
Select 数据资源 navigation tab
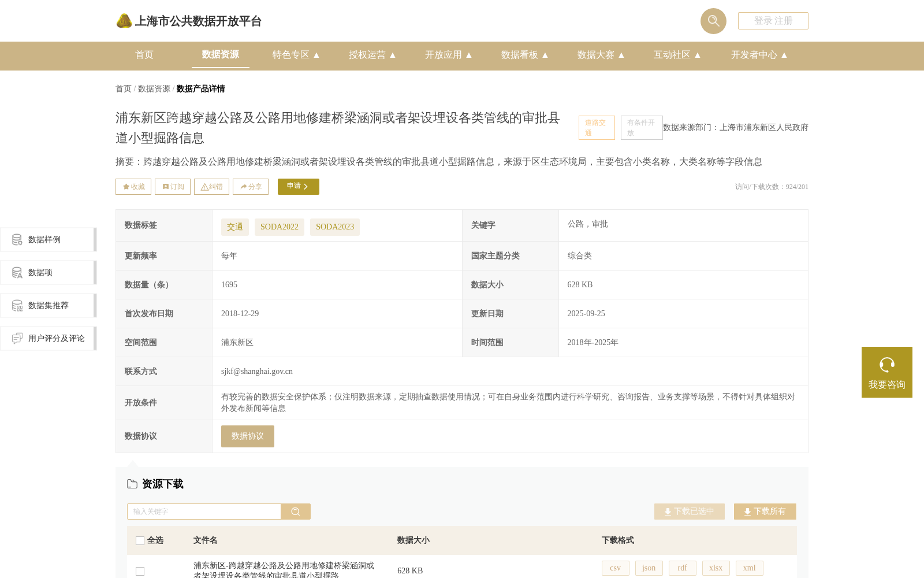221,54
